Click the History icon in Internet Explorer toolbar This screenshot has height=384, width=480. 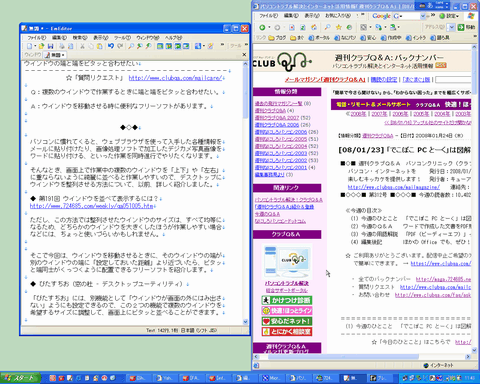pyautogui.click(x=349, y=27)
